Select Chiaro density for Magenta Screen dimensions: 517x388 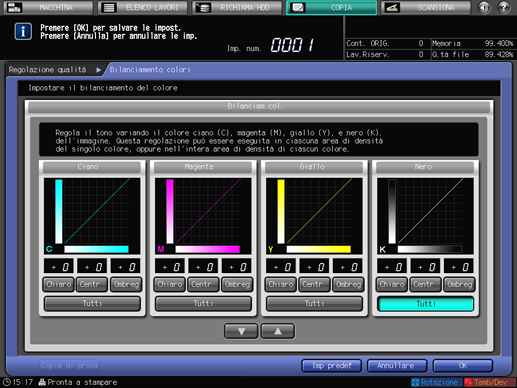pos(170,284)
